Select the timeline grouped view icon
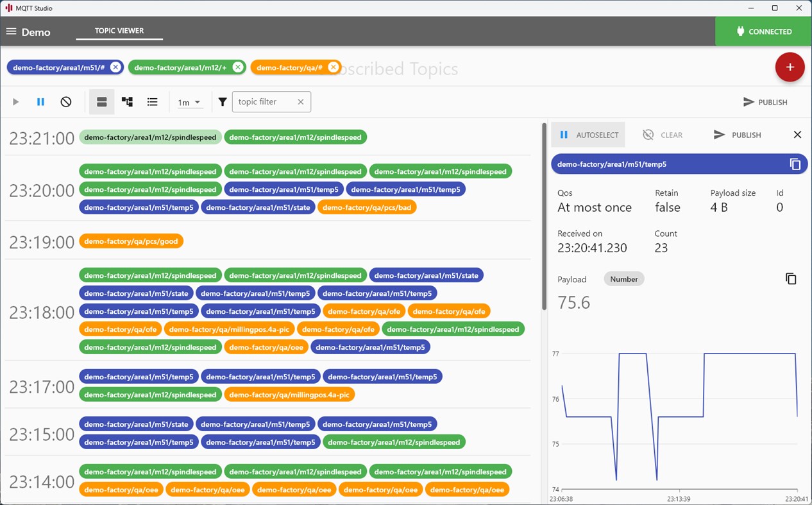This screenshot has height=505, width=812. (101, 102)
